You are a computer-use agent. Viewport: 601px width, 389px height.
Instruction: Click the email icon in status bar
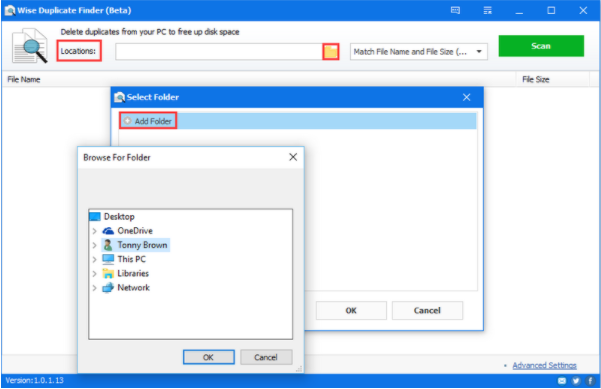pyautogui.click(x=562, y=381)
